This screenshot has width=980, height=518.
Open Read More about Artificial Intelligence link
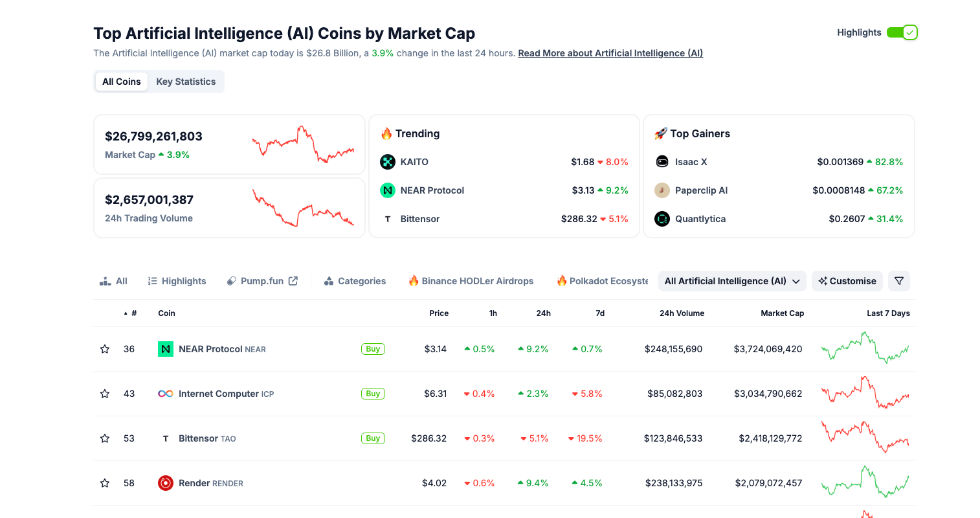pos(610,53)
